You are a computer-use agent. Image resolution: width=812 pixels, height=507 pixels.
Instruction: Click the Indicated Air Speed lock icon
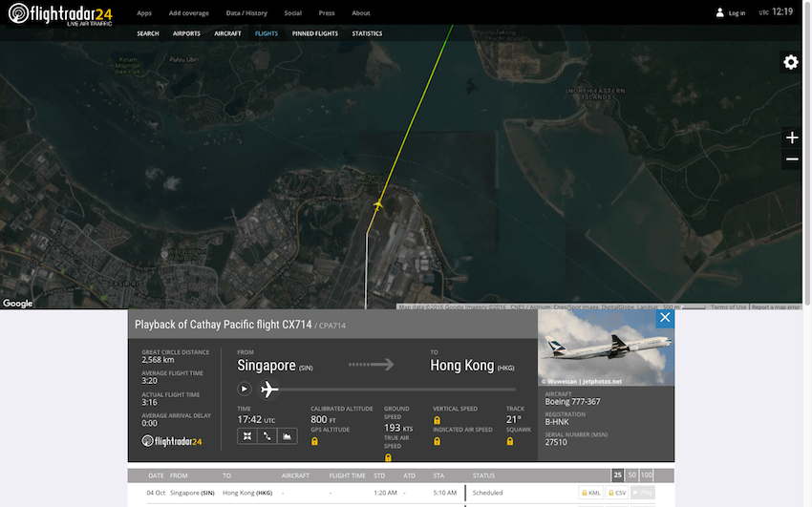pyautogui.click(x=438, y=441)
